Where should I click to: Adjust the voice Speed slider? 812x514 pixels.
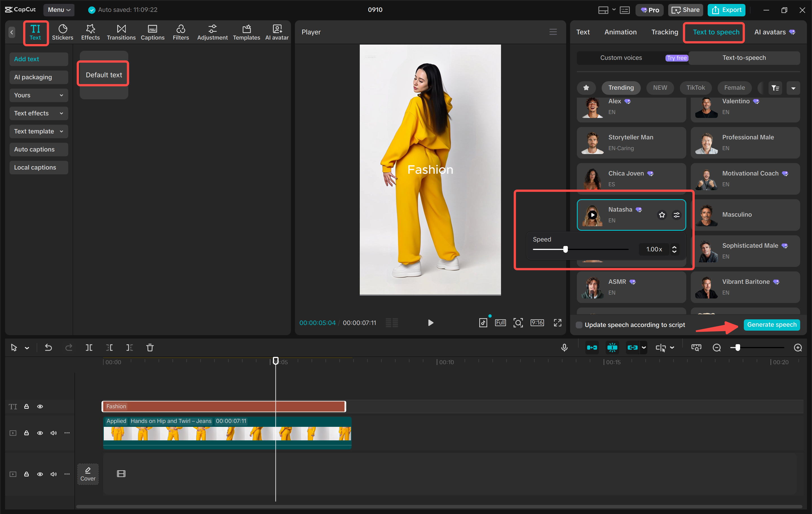click(565, 249)
